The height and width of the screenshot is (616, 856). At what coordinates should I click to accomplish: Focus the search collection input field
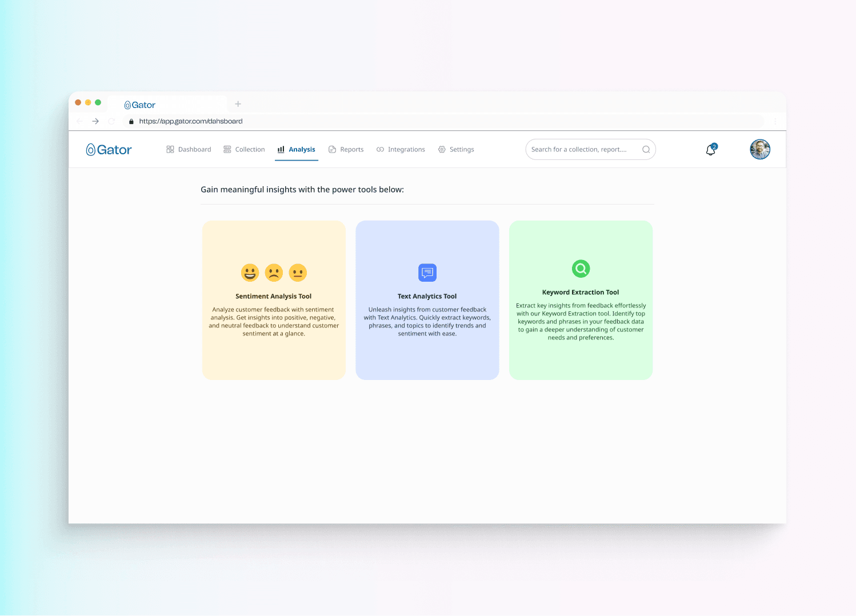[x=580, y=150]
